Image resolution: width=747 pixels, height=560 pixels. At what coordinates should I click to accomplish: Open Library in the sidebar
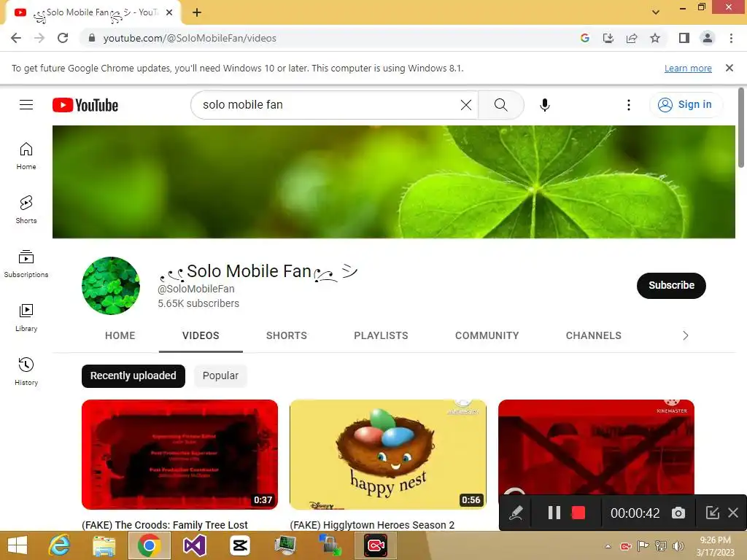pos(26,318)
